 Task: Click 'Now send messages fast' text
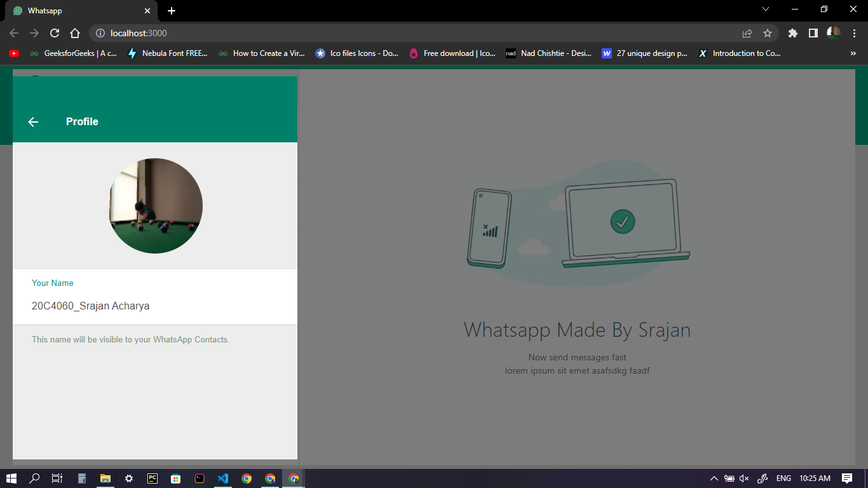tap(578, 358)
